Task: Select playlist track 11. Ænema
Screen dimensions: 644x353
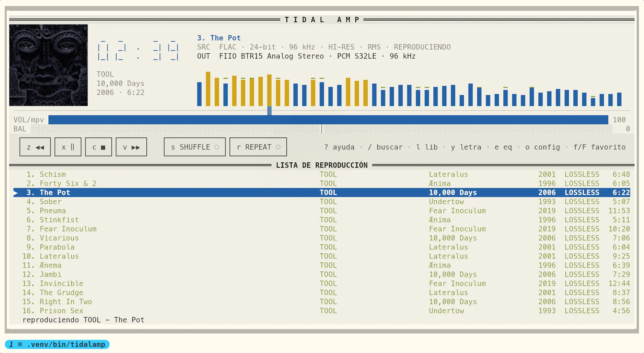Action: pos(322,265)
